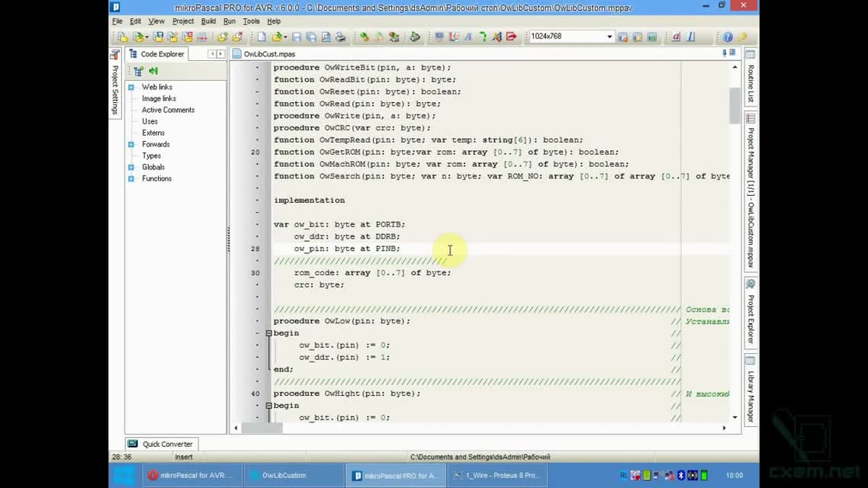Open the dropdown arrow beside Open File
Image resolution: width=868 pixels, height=488 pixels.
(285, 37)
